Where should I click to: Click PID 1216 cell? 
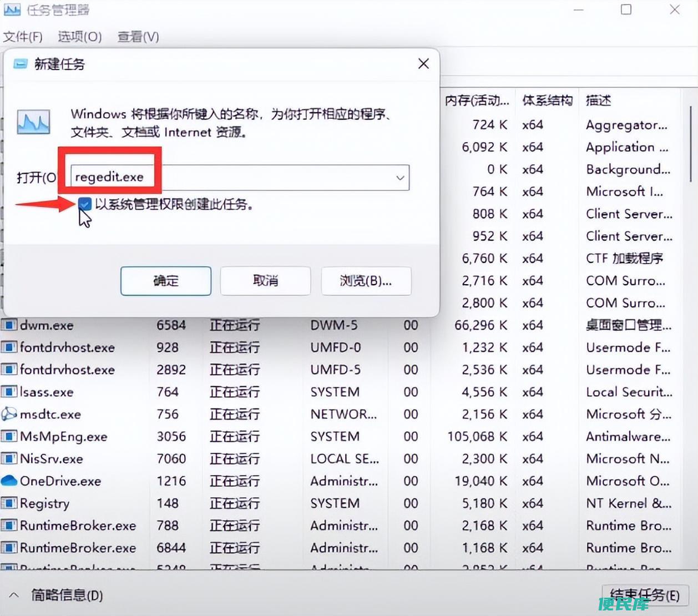click(171, 481)
